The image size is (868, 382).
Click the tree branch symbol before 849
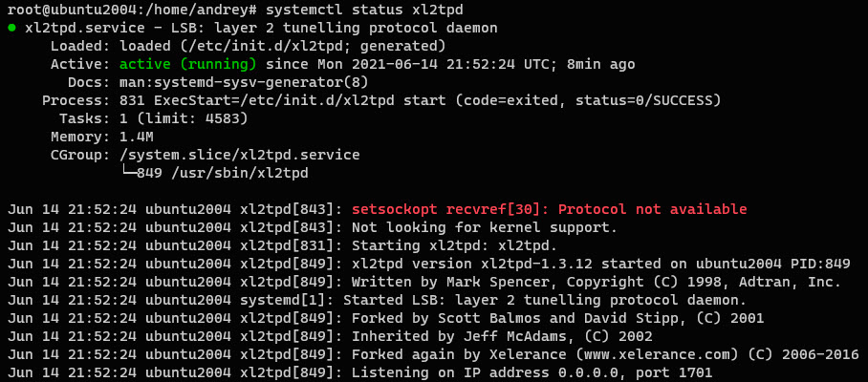[x=128, y=173]
